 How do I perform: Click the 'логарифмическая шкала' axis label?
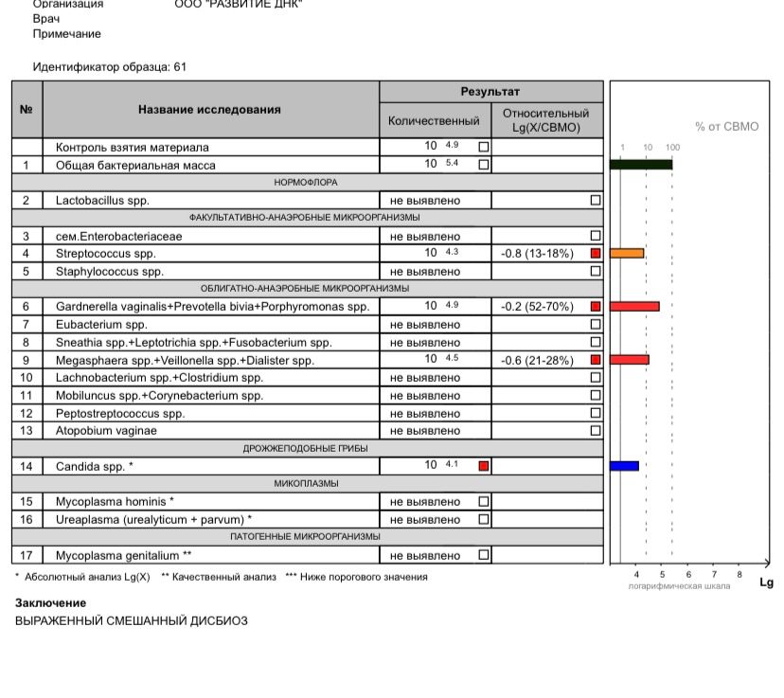pyautogui.click(x=679, y=586)
